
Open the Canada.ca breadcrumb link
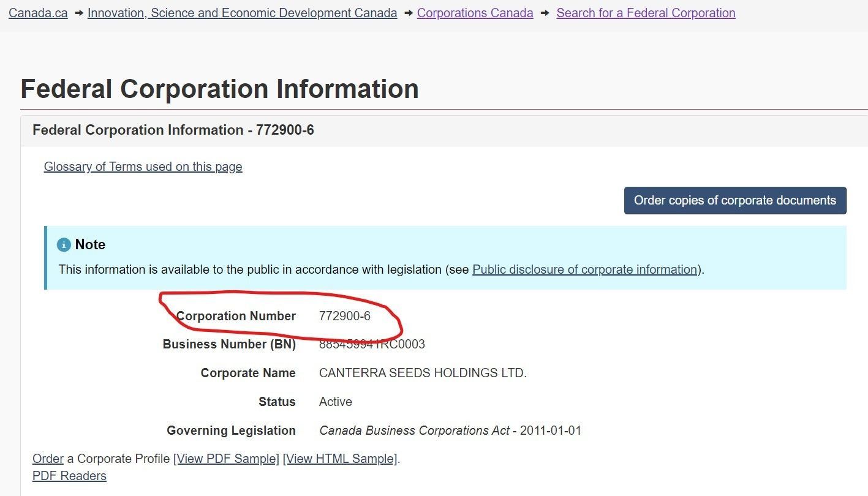point(38,13)
